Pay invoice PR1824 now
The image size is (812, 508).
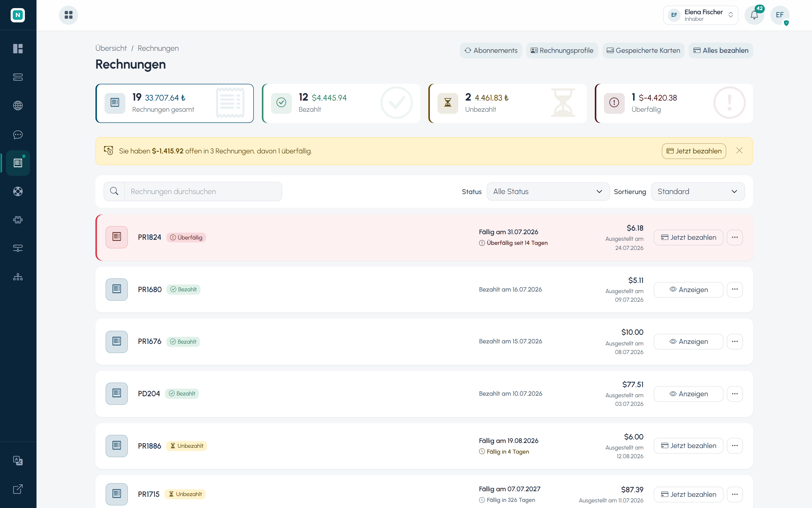[x=688, y=237]
